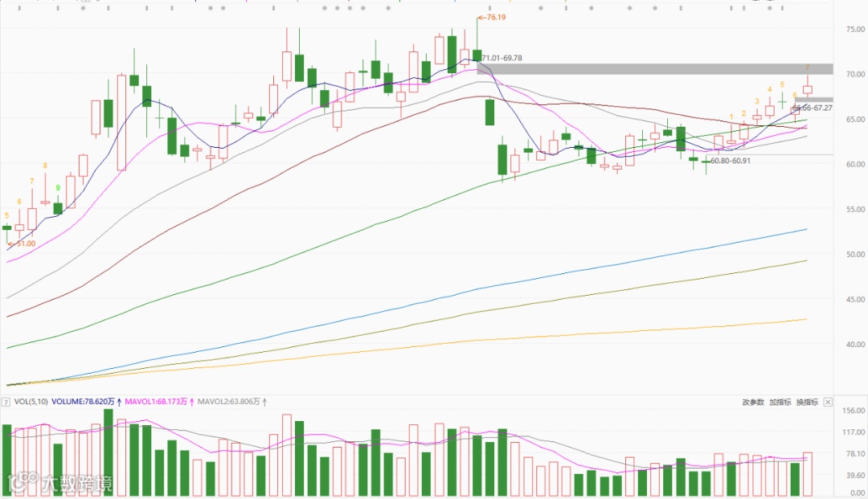Click the 65.00 price axis label

(855, 119)
